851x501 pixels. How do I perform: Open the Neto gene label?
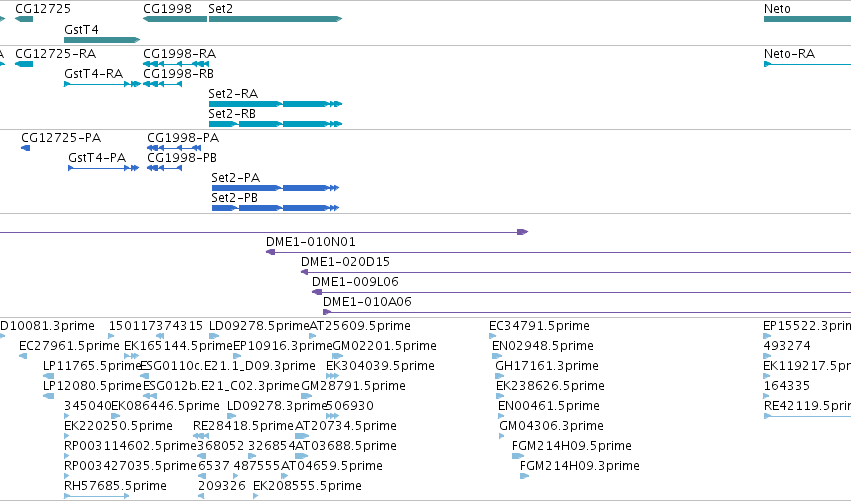[777, 9]
